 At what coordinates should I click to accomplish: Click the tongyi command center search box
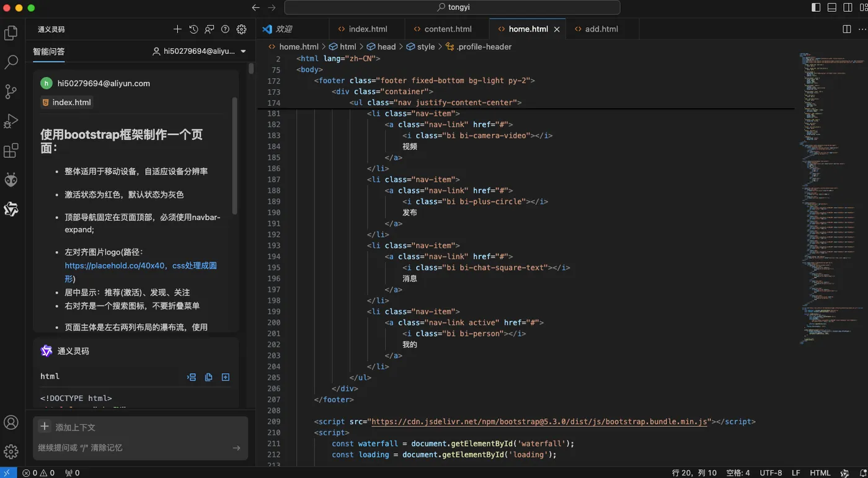click(x=452, y=7)
